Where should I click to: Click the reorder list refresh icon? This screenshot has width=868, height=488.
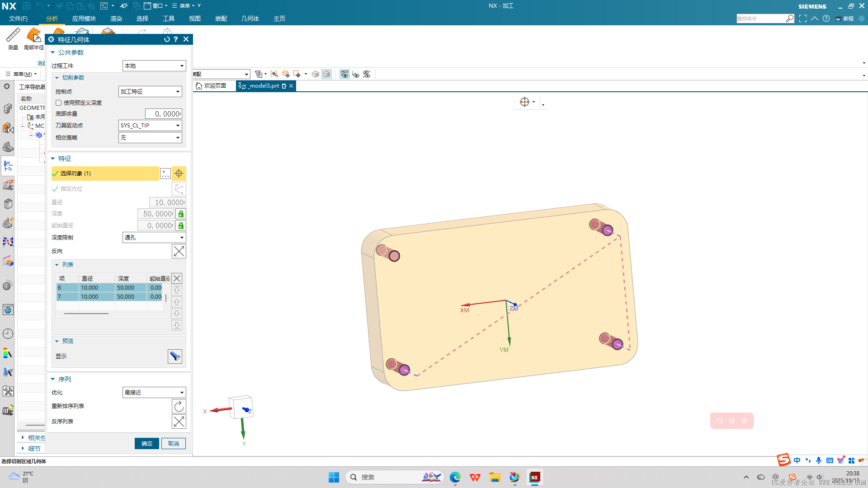(x=179, y=406)
